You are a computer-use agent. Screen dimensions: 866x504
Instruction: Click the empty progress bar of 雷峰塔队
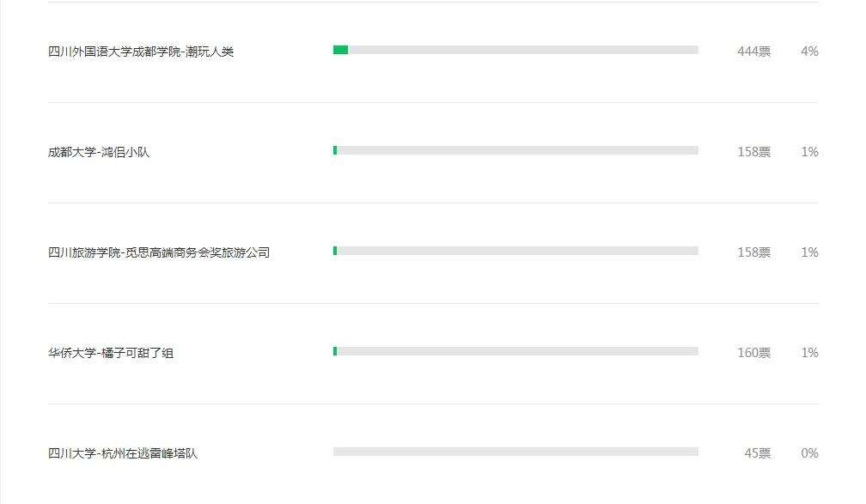click(515, 452)
